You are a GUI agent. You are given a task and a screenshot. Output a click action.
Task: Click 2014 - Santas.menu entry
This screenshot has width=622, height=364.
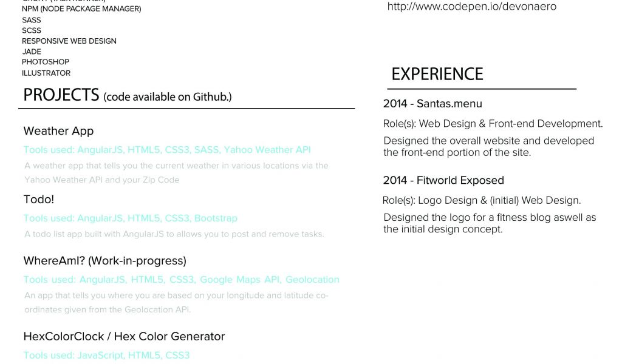[432, 104]
